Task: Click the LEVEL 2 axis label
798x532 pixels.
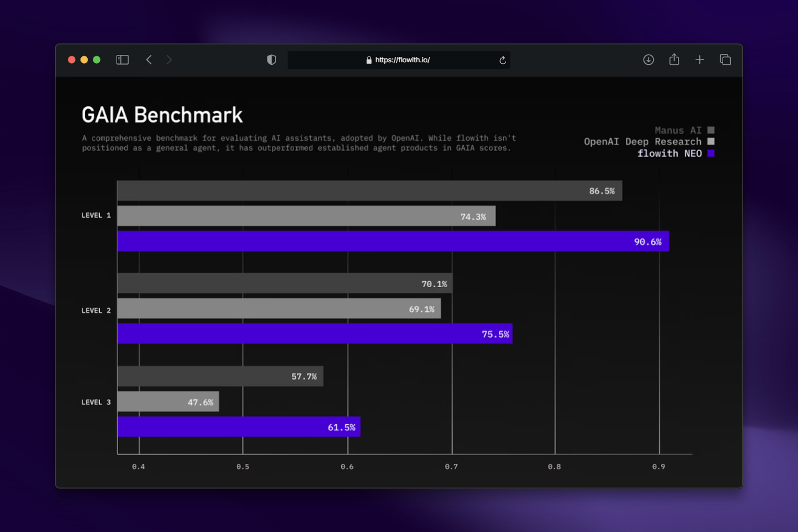Action: (96, 311)
